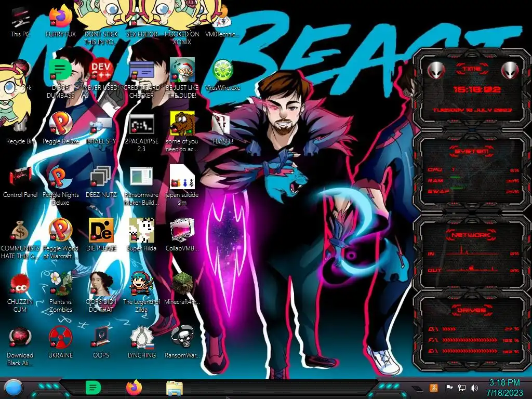The image size is (532, 399).
Task: Open File Explorer from the taskbar
Action: click(175, 388)
